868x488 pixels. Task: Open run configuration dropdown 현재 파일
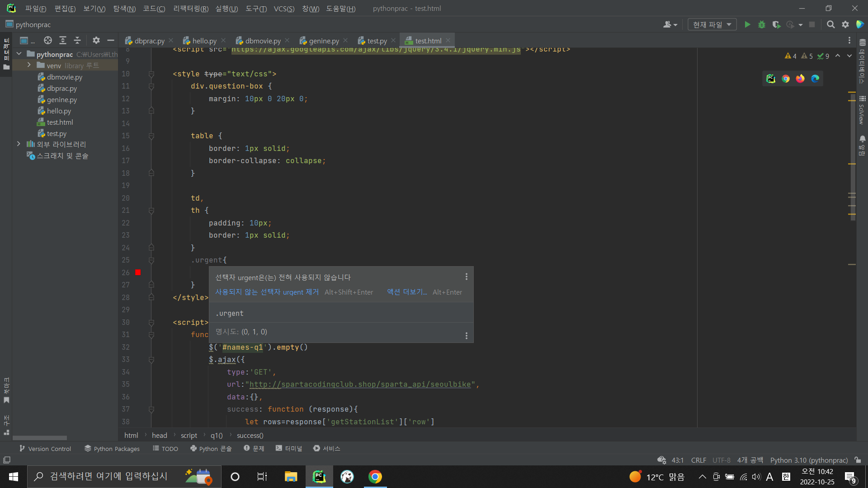pos(712,24)
